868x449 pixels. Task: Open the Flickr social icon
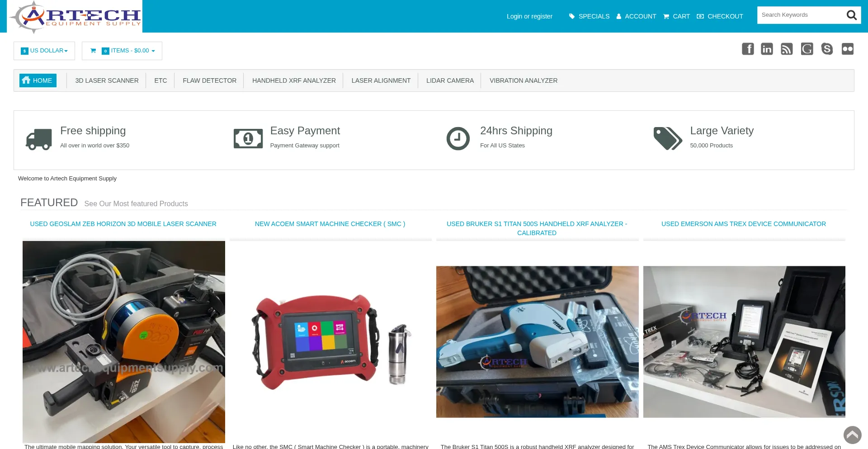click(x=848, y=49)
